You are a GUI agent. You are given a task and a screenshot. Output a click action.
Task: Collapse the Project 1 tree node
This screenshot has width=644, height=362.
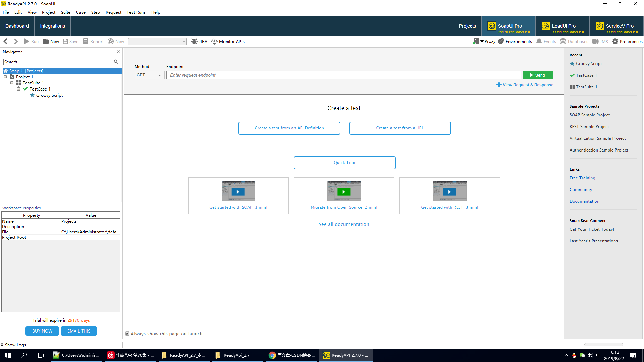[x=5, y=77]
